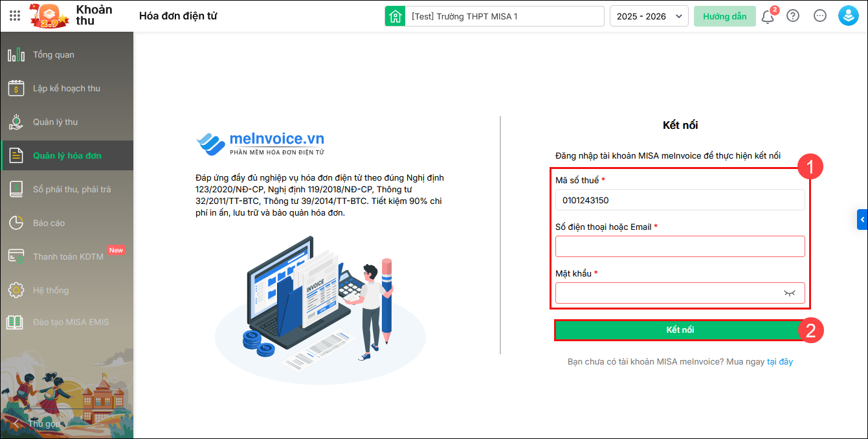Open Sổ phải thu, phải trả menu
The height and width of the screenshot is (439, 868).
(x=67, y=190)
